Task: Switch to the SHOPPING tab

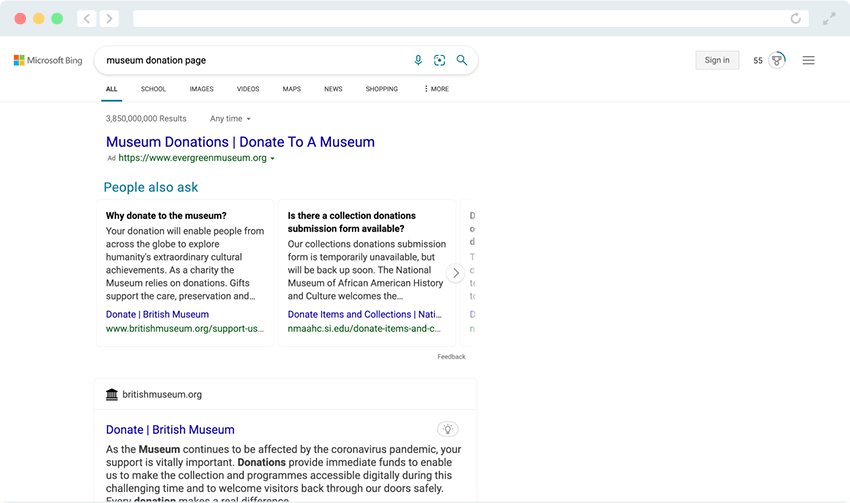Action: tap(382, 89)
